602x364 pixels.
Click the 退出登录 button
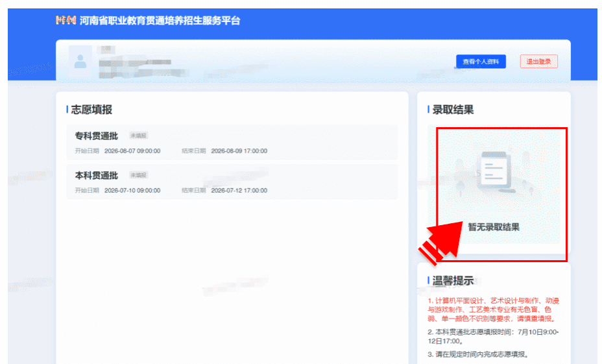538,62
